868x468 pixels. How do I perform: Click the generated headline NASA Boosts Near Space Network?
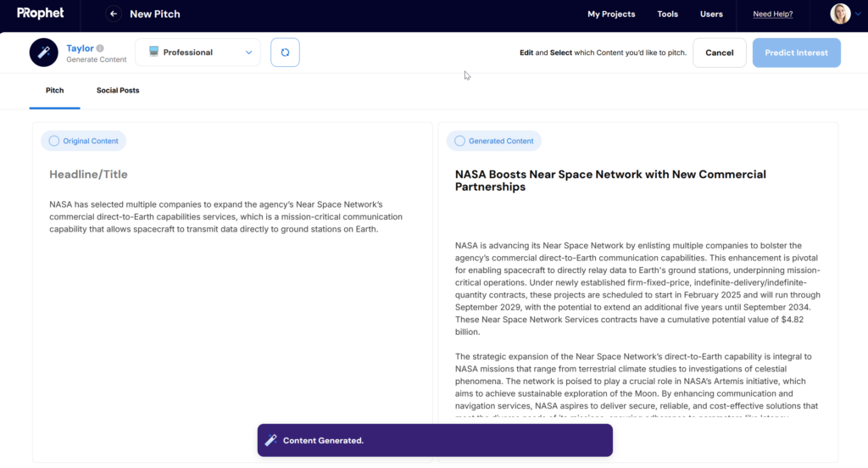click(610, 181)
